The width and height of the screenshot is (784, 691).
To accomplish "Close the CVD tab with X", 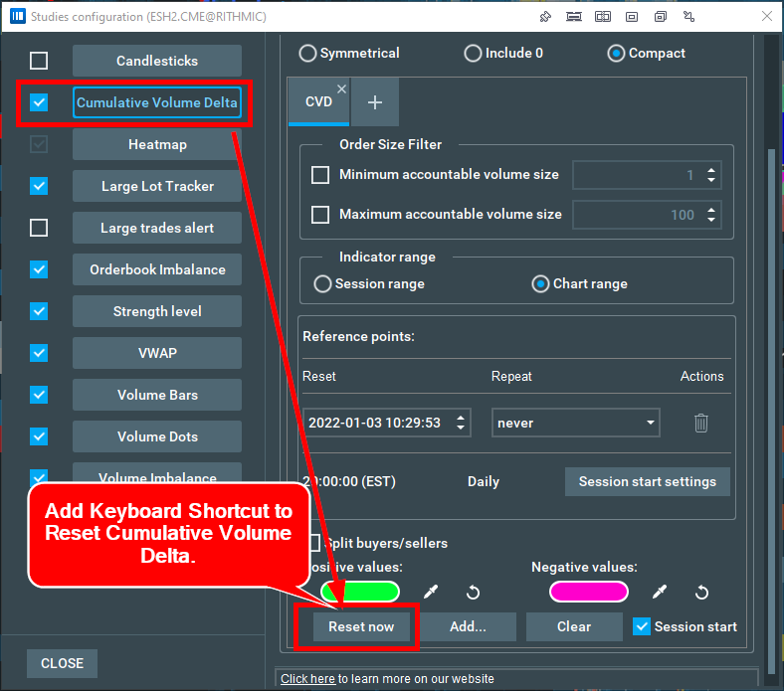I will (341, 89).
